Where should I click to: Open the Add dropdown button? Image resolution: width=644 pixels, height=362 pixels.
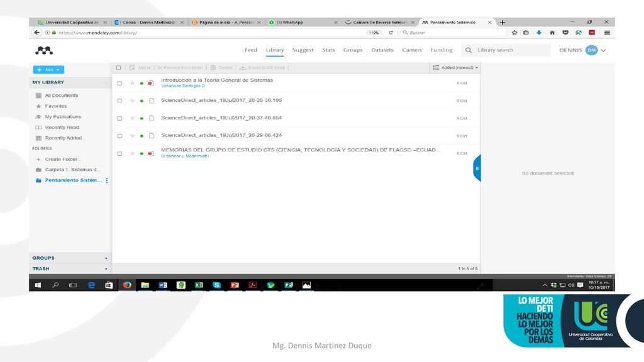tap(48, 70)
